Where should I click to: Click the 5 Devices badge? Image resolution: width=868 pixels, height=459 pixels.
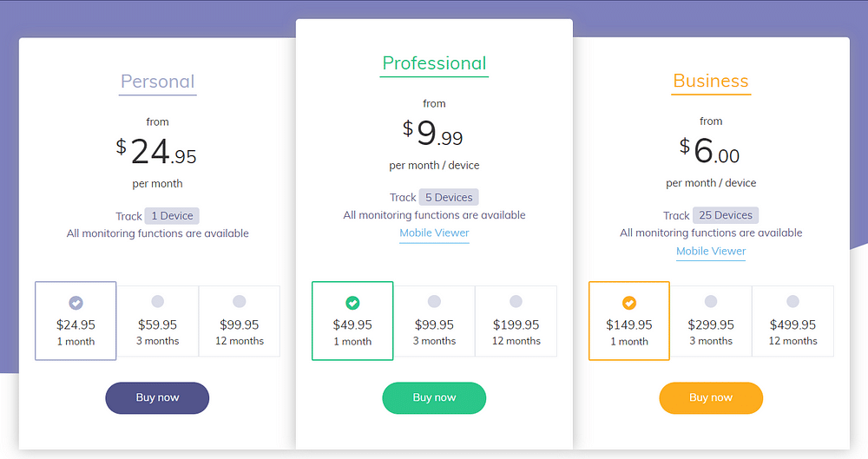point(449,197)
